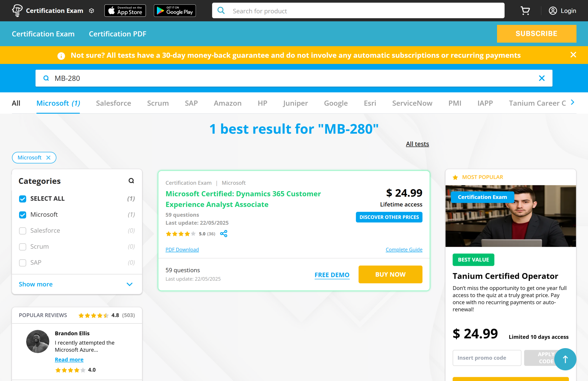Remove the Microsoft filter chip
The image size is (588, 381).
click(x=48, y=157)
